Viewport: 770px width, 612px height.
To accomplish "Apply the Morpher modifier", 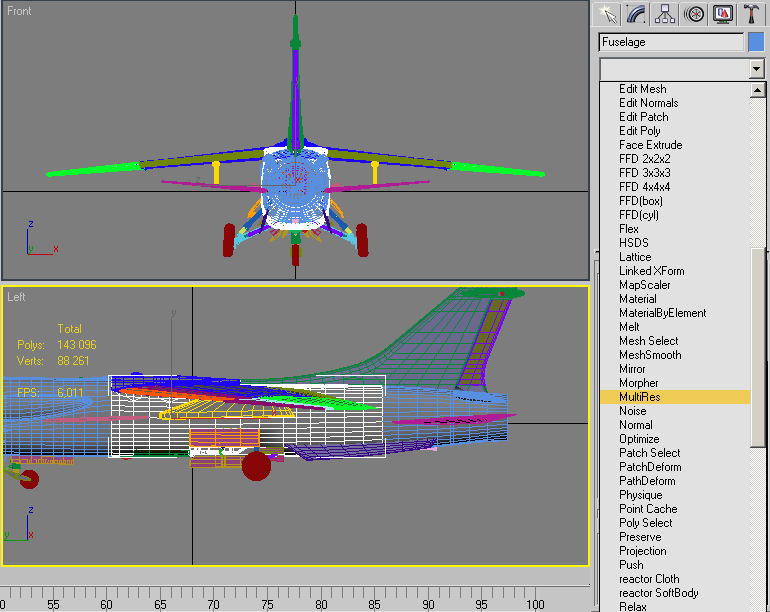I will coord(639,383).
